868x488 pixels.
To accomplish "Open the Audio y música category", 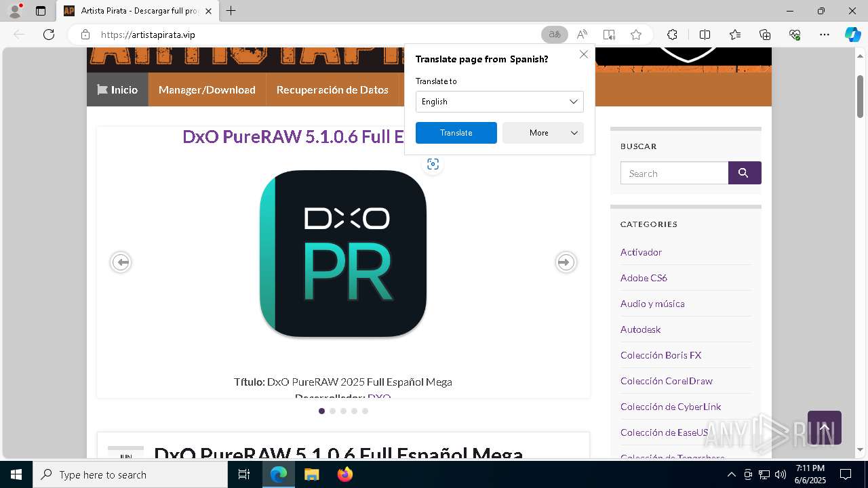I will click(652, 304).
